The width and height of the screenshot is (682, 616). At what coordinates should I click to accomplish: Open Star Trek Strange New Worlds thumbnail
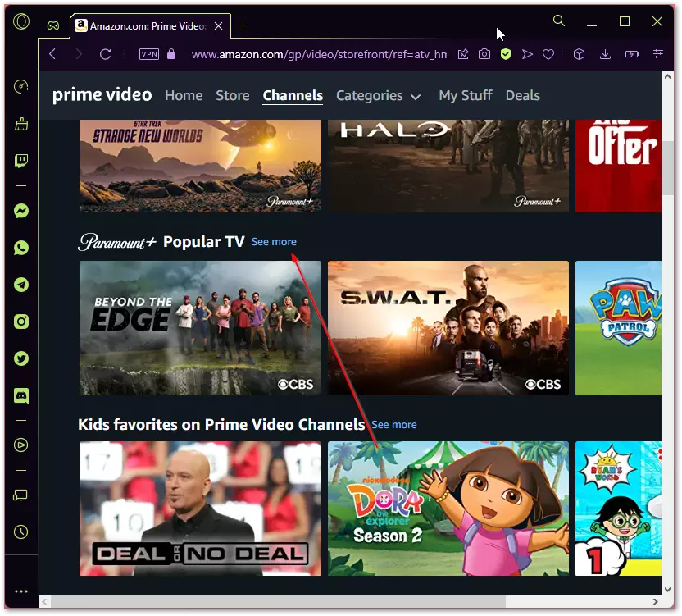click(x=201, y=166)
